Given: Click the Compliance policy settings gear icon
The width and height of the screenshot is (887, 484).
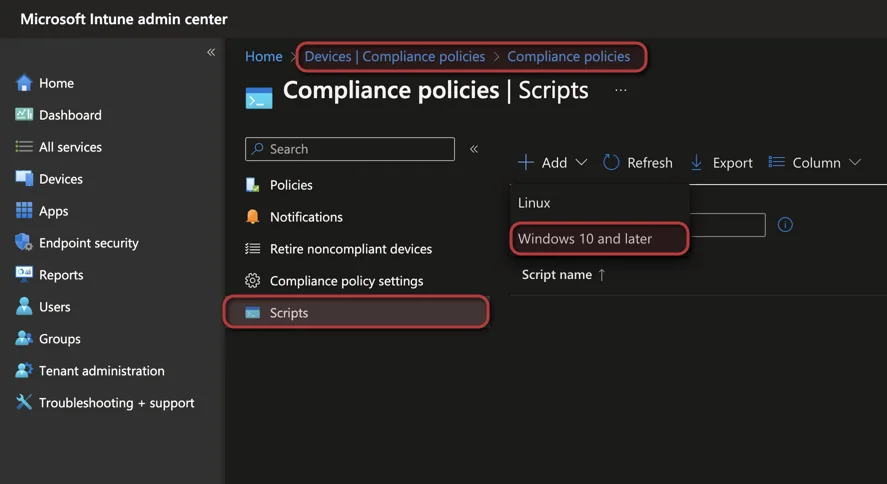Looking at the screenshot, I should pos(252,280).
